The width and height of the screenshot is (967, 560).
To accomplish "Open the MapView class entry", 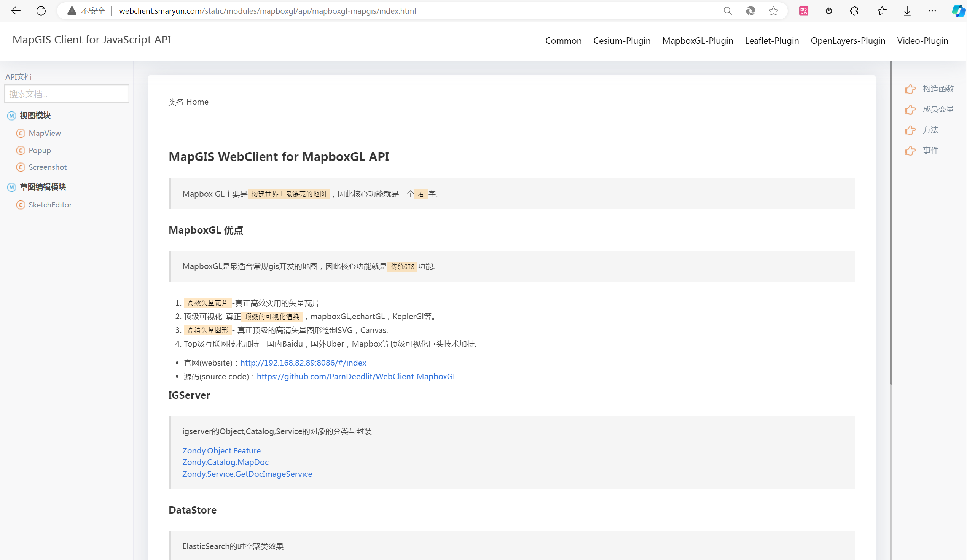I will pos(45,133).
